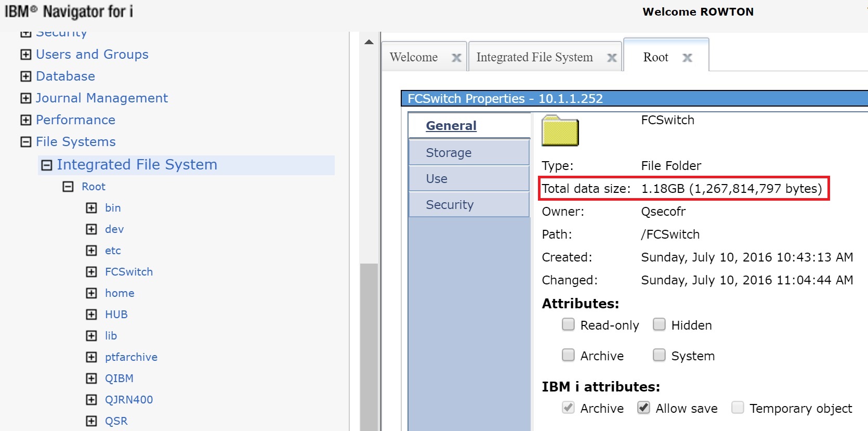868x431 pixels.
Task: Switch to the Storage properties tab
Action: (x=449, y=153)
